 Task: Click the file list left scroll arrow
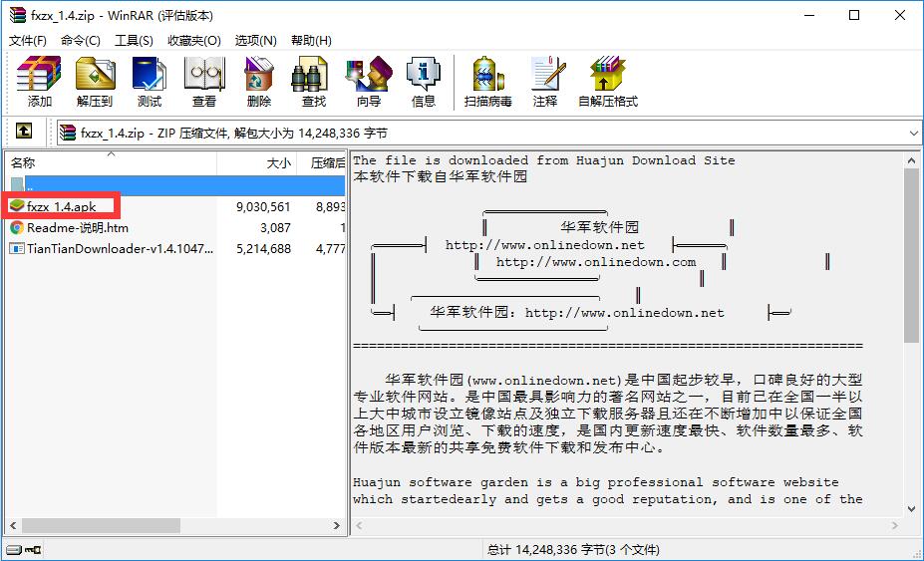click(x=13, y=526)
